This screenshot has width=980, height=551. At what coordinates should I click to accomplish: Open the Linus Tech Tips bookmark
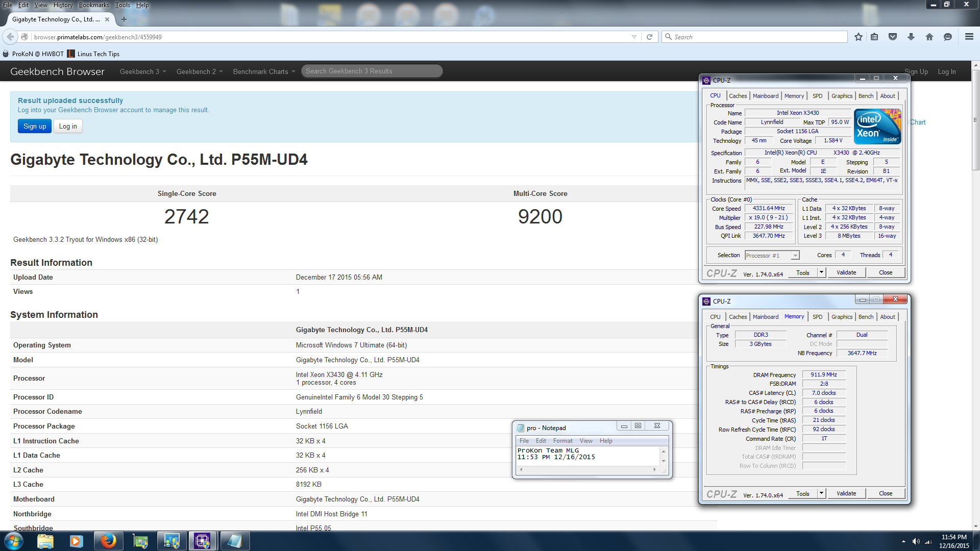94,54
